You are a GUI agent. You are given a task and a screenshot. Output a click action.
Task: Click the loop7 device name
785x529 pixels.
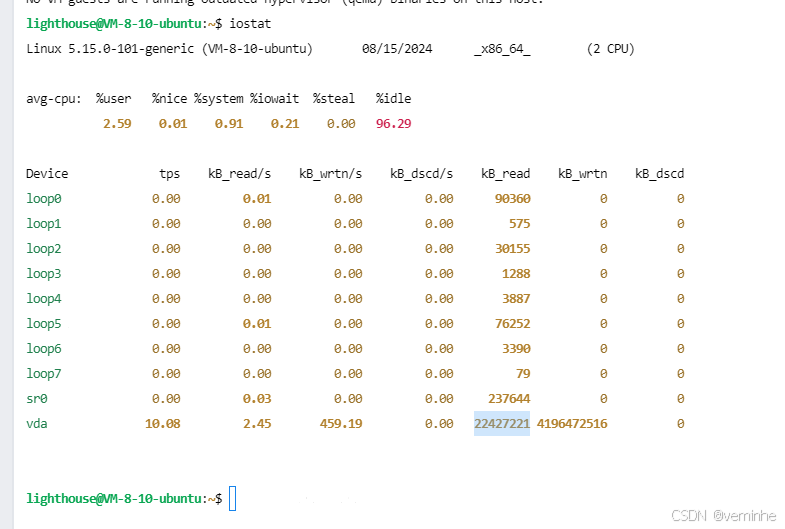[44, 374]
